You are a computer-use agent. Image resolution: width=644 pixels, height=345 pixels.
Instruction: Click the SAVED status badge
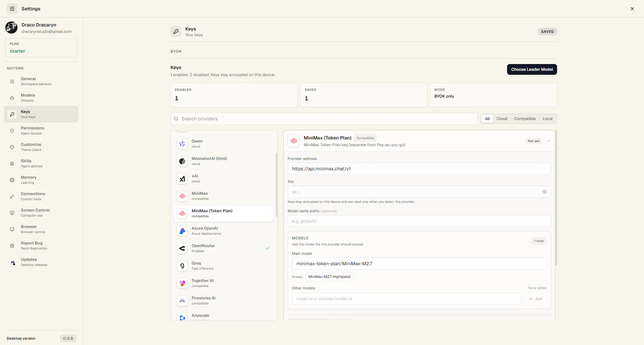547,32
